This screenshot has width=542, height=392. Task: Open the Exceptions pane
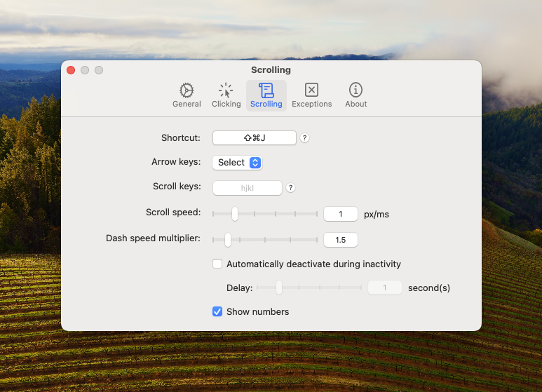311,95
